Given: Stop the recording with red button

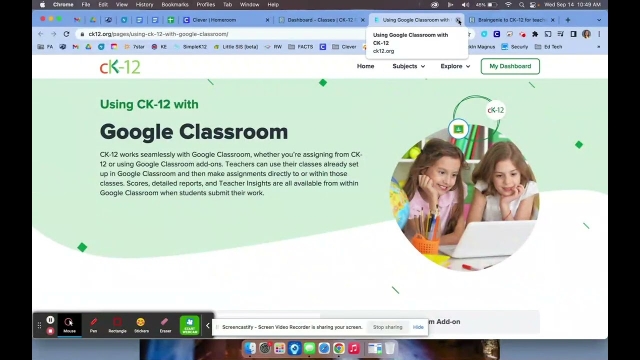Looking at the screenshot, I should coord(50,331).
